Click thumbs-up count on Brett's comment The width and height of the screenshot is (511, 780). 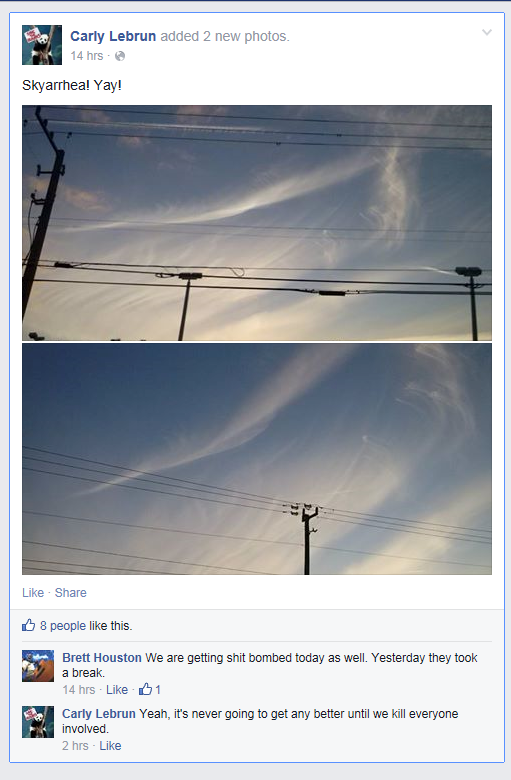click(x=150, y=689)
